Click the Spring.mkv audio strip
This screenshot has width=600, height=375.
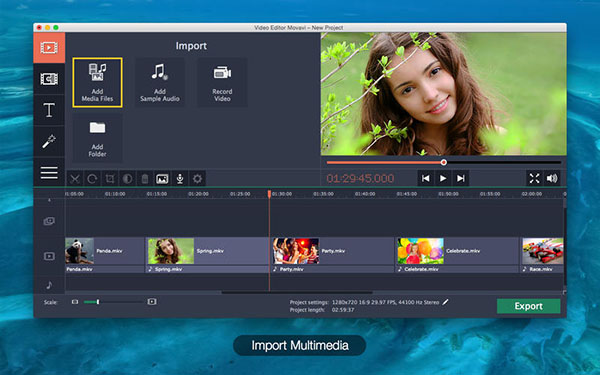point(207,269)
